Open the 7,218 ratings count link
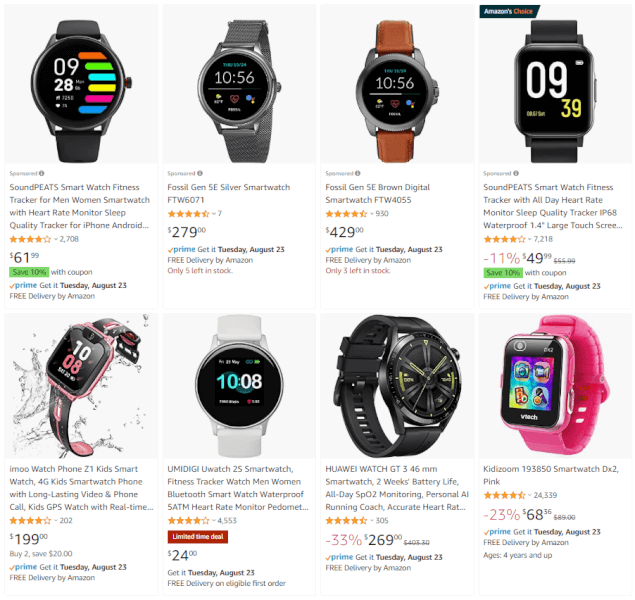Screen dimensions: 635x600 coord(543,239)
